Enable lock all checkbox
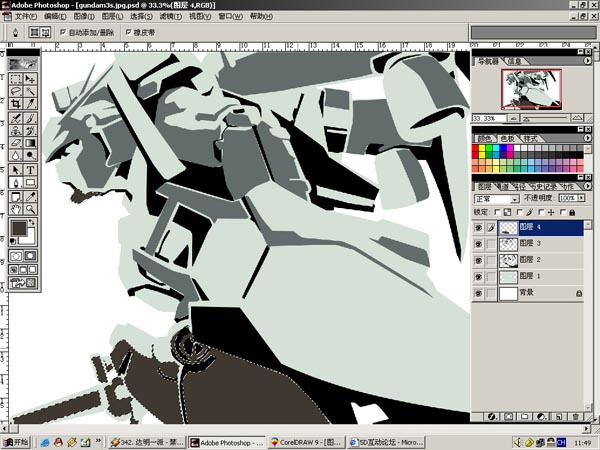This screenshot has width=600, height=450. (563, 212)
